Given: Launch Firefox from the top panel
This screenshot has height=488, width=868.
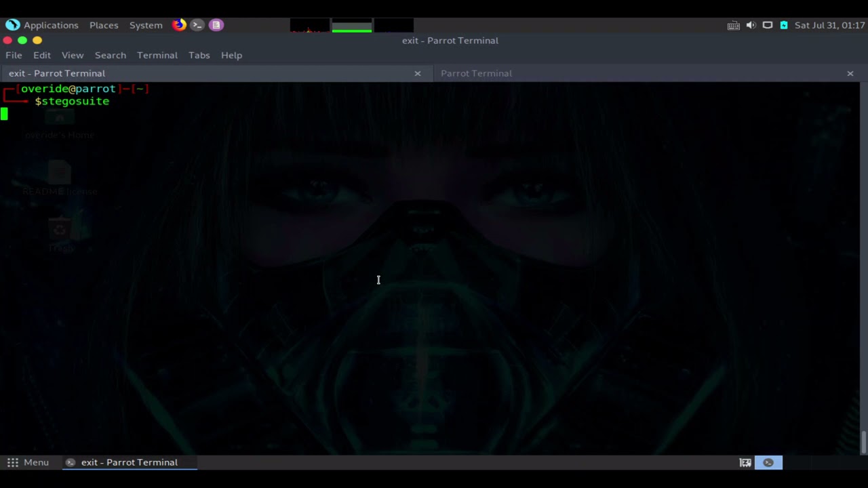Looking at the screenshot, I should (179, 25).
